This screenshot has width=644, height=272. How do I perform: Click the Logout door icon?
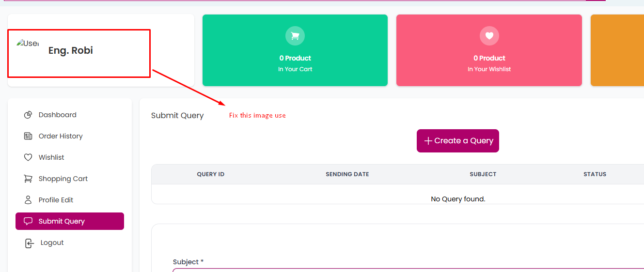29,243
